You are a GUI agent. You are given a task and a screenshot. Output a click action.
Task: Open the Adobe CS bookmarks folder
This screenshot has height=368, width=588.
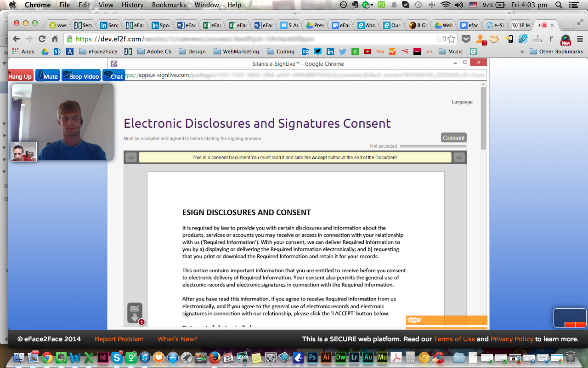pyautogui.click(x=154, y=52)
